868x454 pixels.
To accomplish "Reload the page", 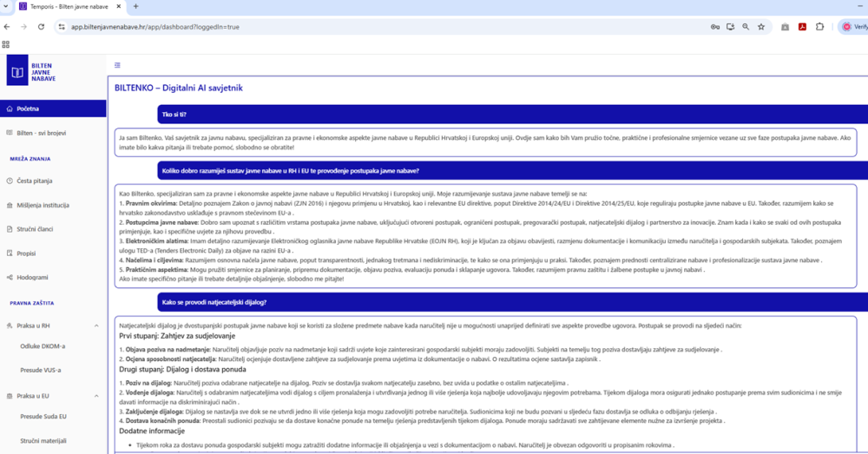I will point(41,27).
